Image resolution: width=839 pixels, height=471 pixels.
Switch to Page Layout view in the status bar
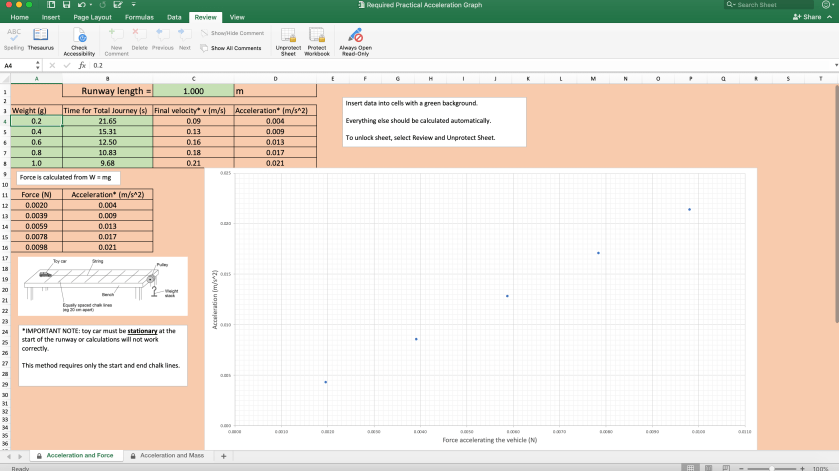708,467
